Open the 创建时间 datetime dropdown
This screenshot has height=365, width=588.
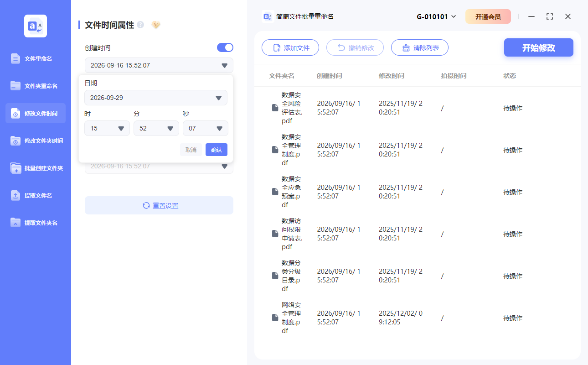tap(159, 65)
